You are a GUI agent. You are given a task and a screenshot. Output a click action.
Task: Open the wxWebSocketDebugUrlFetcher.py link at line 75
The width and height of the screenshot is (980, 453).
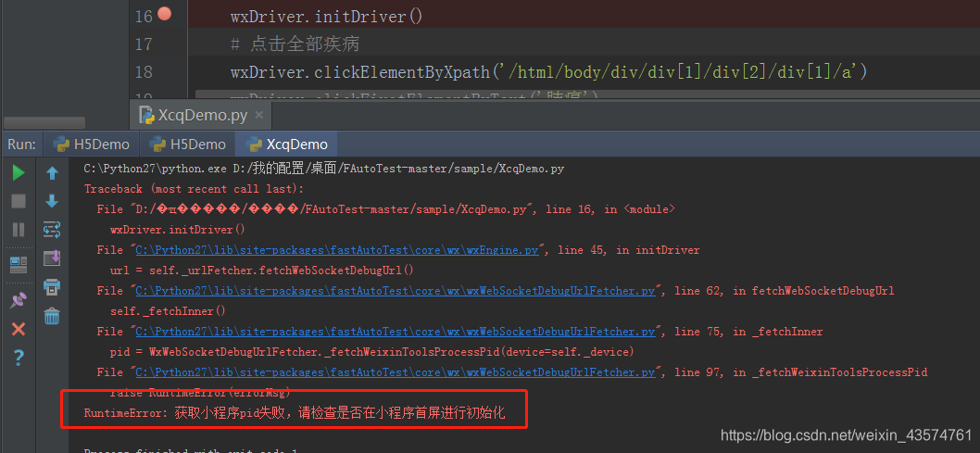point(395,331)
